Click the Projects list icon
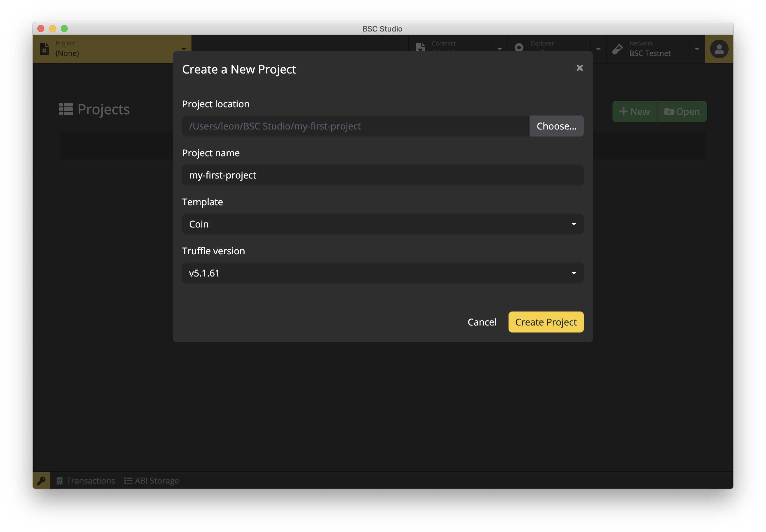Image resolution: width=766 pixels, height=532 pixels. pos(66,109)
